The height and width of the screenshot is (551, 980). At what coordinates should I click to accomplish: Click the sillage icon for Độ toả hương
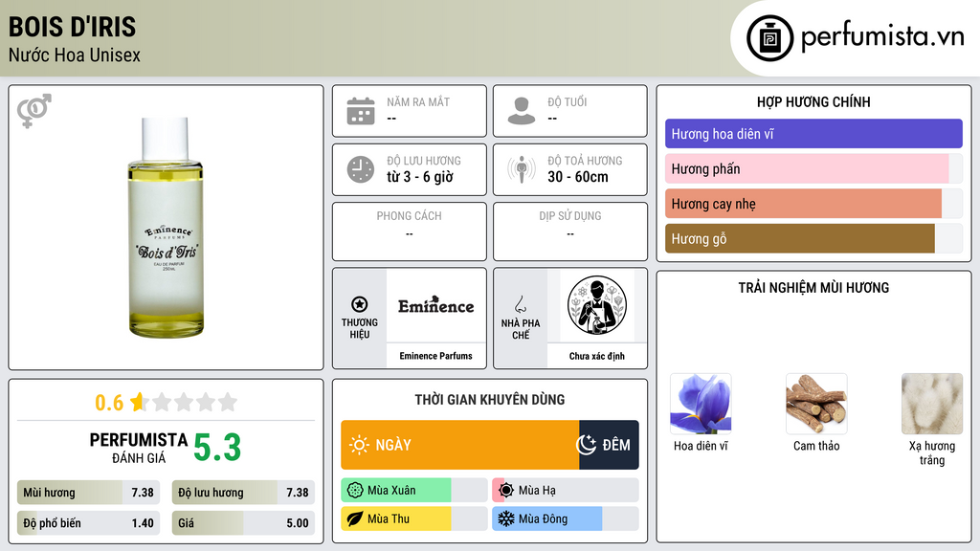point(522,169)
